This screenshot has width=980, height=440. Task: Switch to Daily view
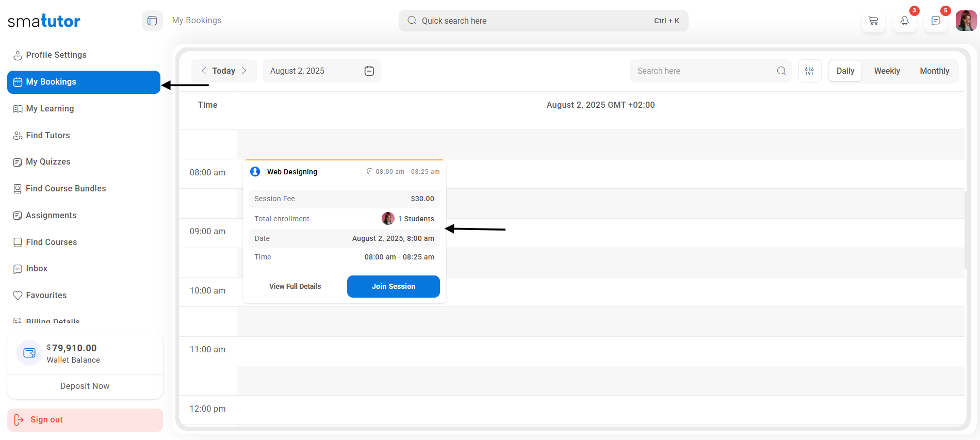(x=845, y=71)
